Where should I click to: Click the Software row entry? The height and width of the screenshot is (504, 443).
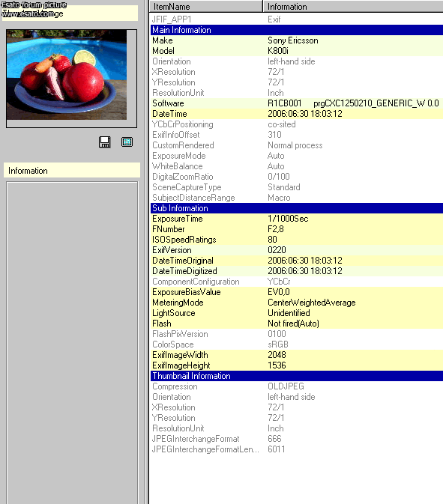click(297, 103)
